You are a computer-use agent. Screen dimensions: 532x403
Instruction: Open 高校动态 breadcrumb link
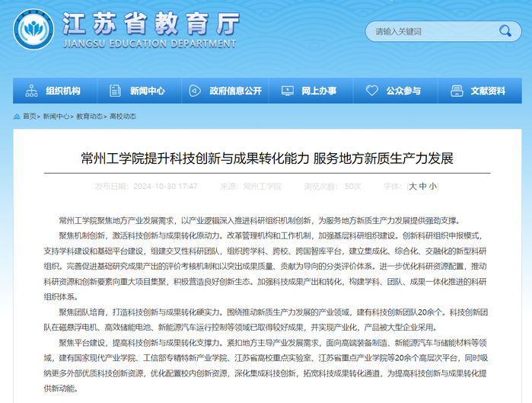point(123,117)
